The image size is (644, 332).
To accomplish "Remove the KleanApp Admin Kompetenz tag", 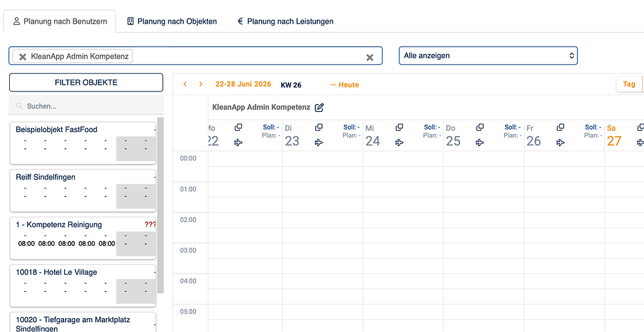I will 22,57.
